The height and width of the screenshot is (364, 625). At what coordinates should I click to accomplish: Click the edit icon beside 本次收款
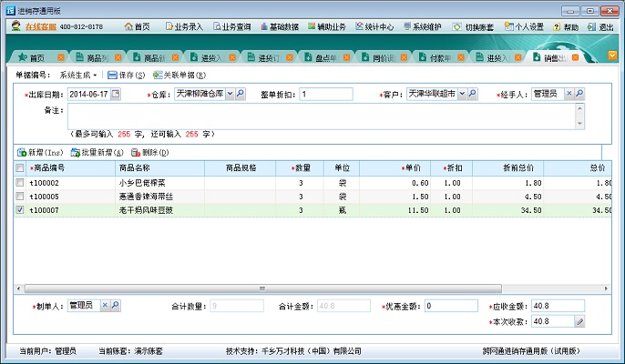point(579,321)
